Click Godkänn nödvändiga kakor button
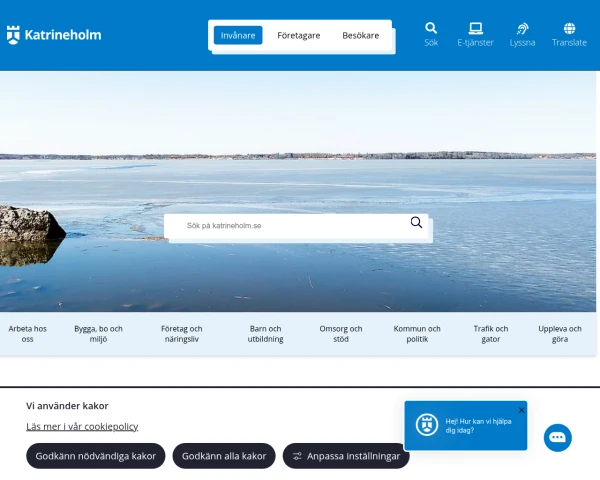This screenshot has width=600, height=480. [x=96, y=456]
